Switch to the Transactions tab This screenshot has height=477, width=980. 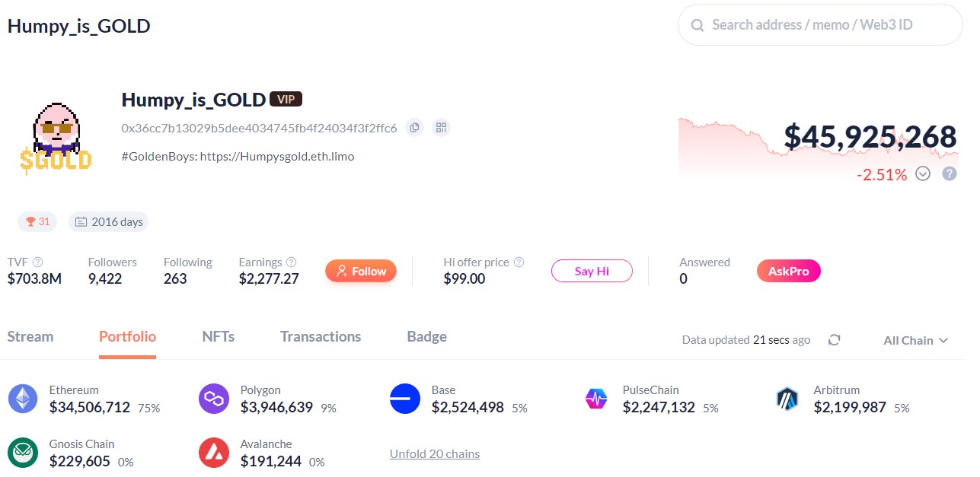point(320,336)
